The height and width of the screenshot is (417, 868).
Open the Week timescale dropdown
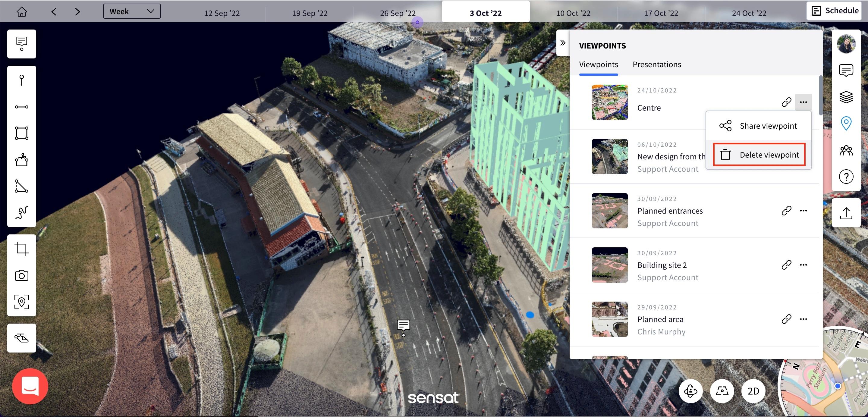click(132, 11)
